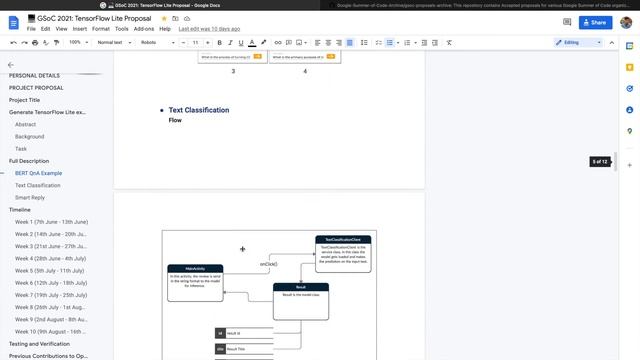Viewport: 640px width, 360px height.
Task: Open the bulleted list options arrow
Action: coord(398,42)
